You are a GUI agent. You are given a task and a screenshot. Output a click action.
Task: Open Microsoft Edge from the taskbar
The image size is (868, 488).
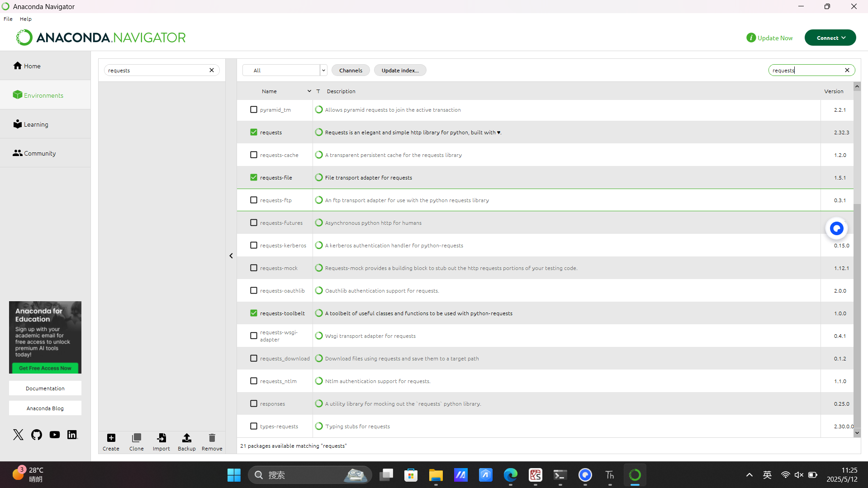pyautogui.click(x=511, y=475)
